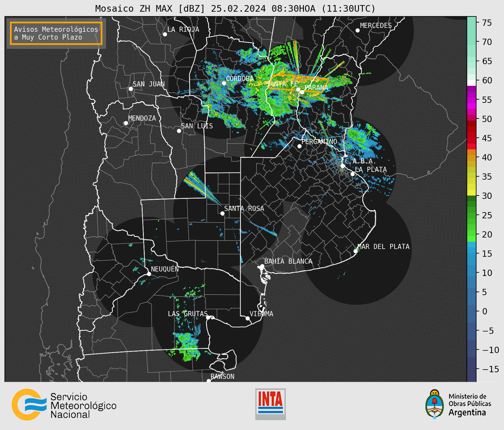Click the white dot marking Pergamino

click(299, 146)
